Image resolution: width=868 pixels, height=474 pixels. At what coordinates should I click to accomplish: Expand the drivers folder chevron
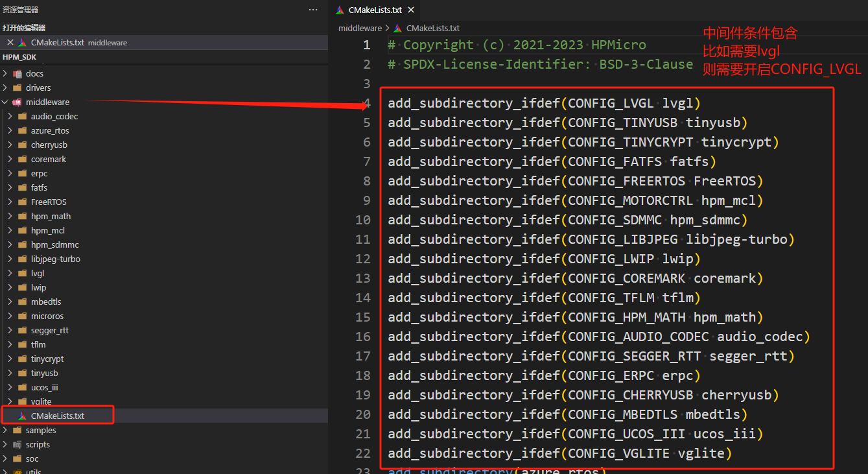coord(6,88)
